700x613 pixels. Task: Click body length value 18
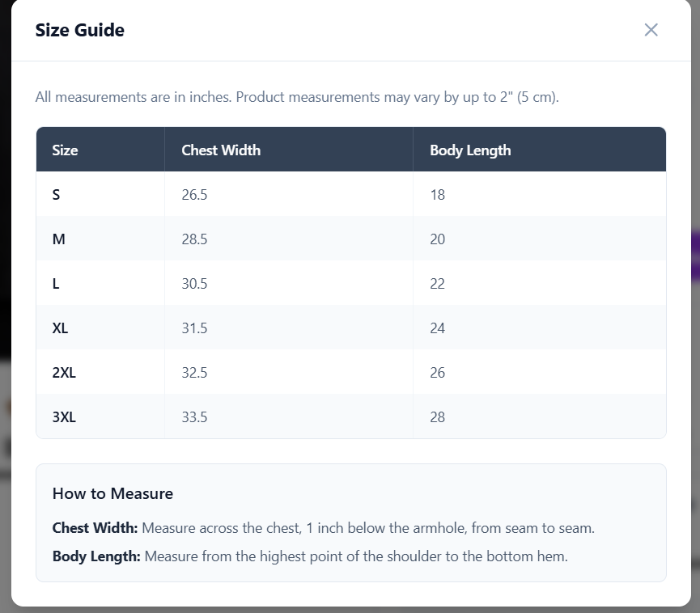(x=438, y=195)
